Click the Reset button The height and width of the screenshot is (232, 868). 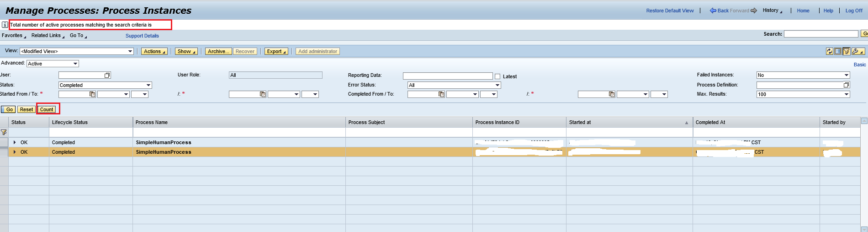(26, 109)
